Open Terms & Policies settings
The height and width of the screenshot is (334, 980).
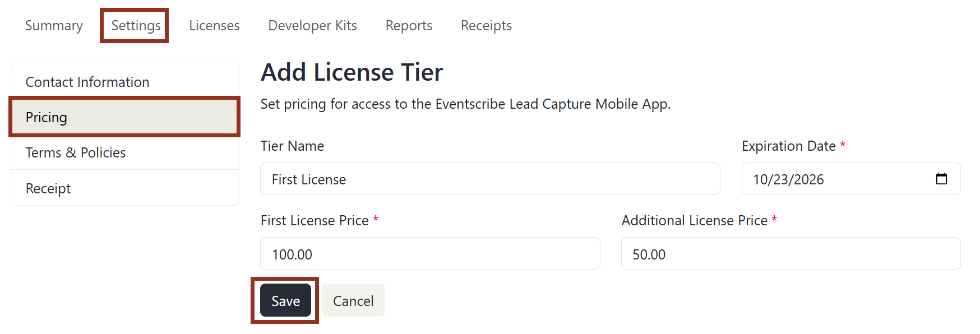point(75,152)
